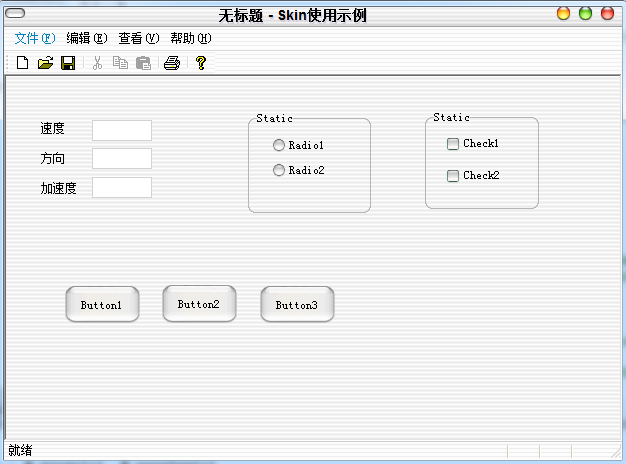626x464 pixels.
Task: Click the Paste clipboard icon
Action: 143,63
